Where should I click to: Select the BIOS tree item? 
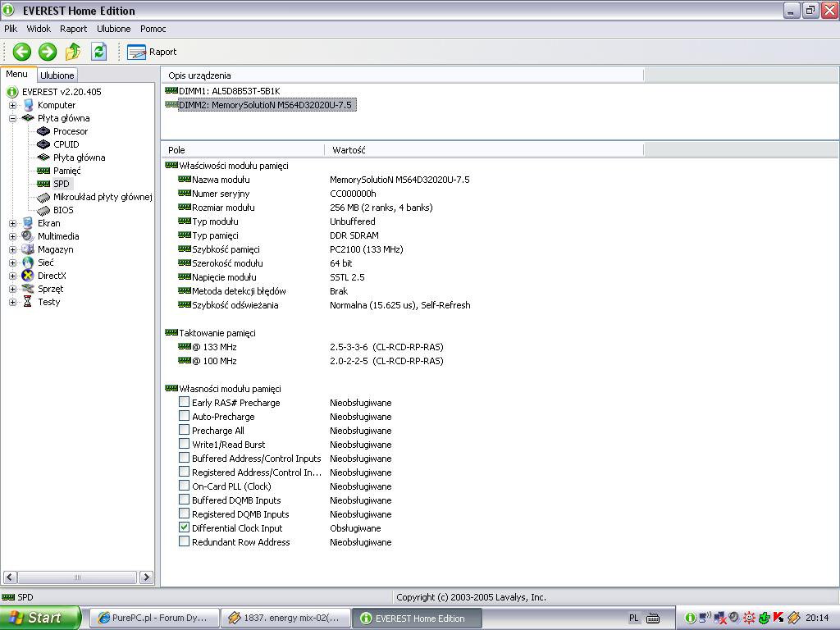point(63,210)
